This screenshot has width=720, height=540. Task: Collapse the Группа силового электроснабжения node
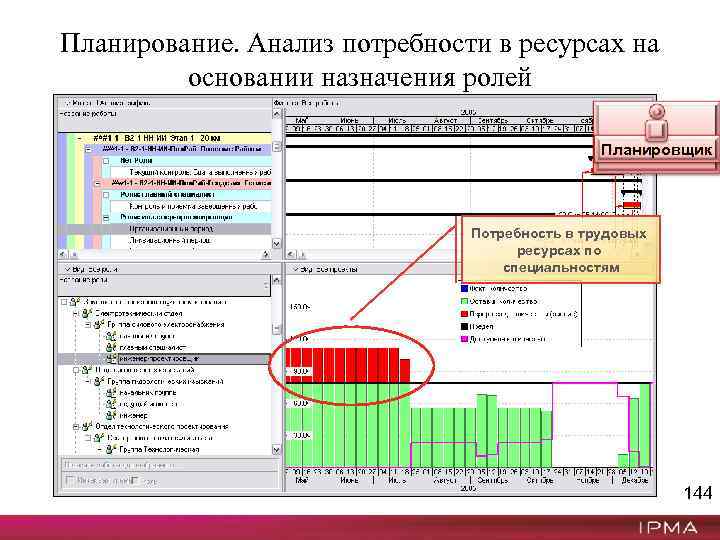click(88, 325)
